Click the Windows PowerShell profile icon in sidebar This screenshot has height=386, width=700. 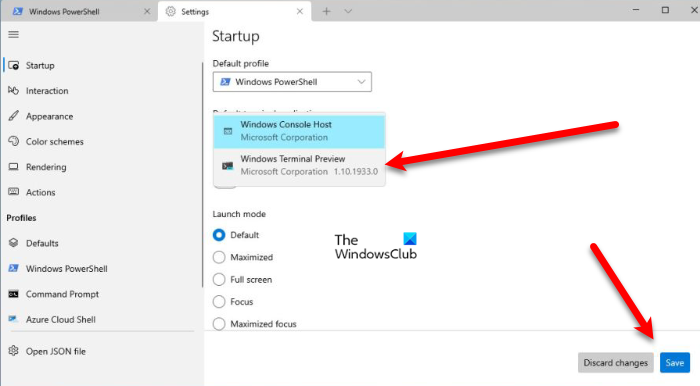click(x=13, y=268)
